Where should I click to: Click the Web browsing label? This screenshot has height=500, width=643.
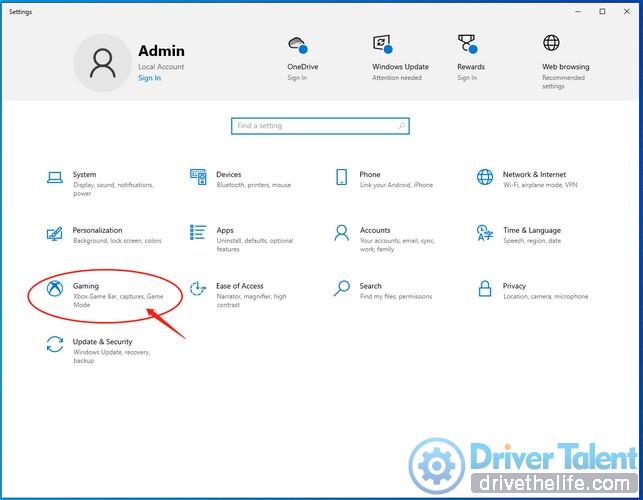tap(565, 67)
